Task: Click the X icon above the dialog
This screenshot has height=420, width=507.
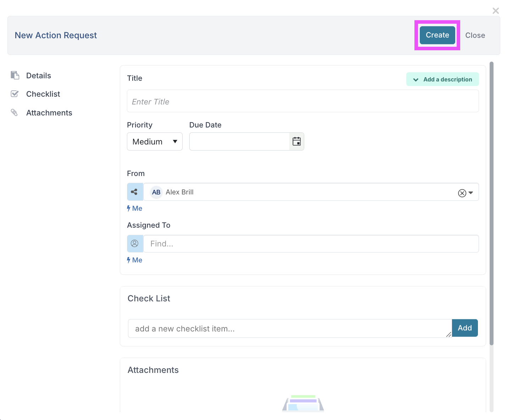Action: click(496, 11)
